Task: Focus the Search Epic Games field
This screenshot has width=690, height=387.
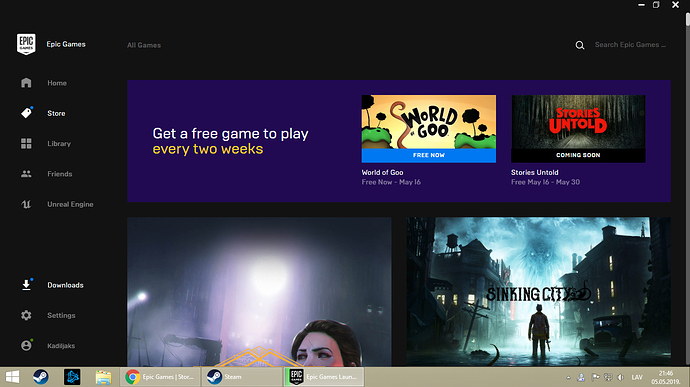Action: [630, 44]
